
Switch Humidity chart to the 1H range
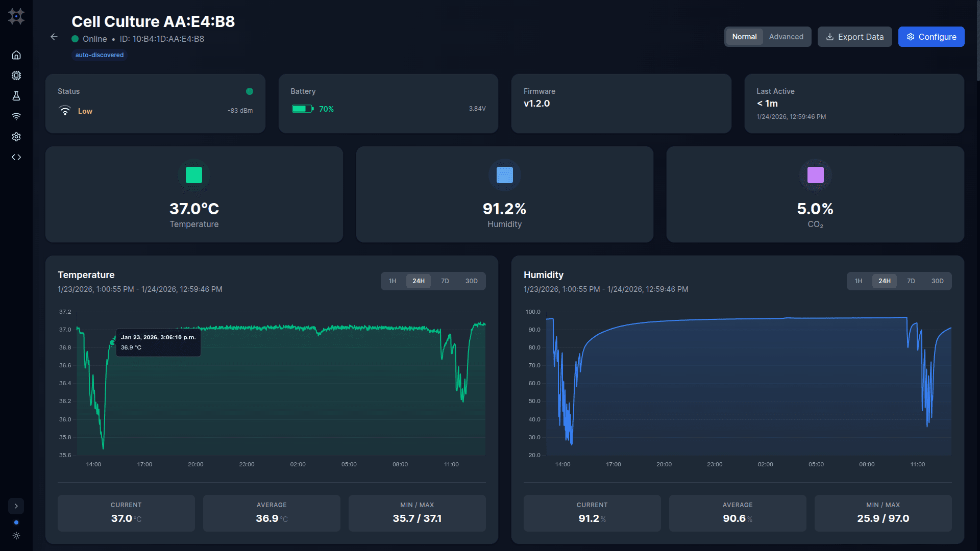click(859, 281)
